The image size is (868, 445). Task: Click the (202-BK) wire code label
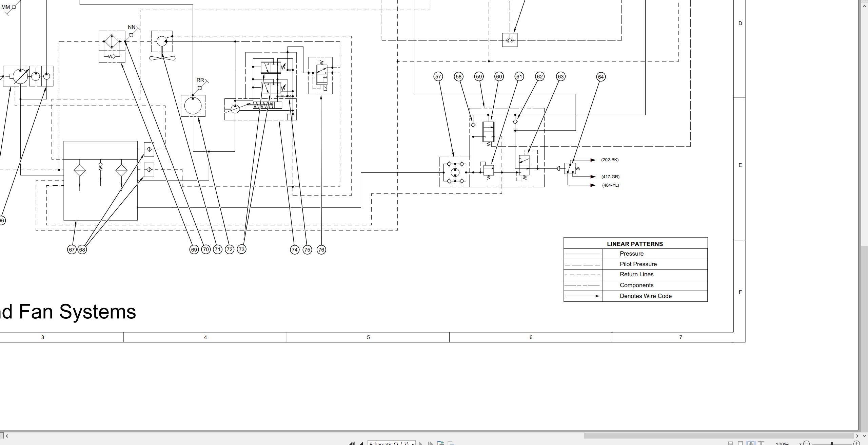click(x=610, y=160)
